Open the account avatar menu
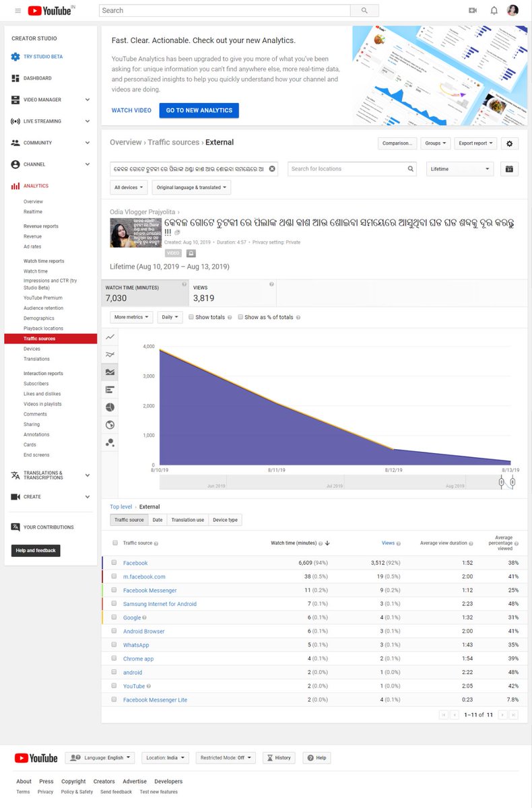The image size is (532, 808). (513, 11)
